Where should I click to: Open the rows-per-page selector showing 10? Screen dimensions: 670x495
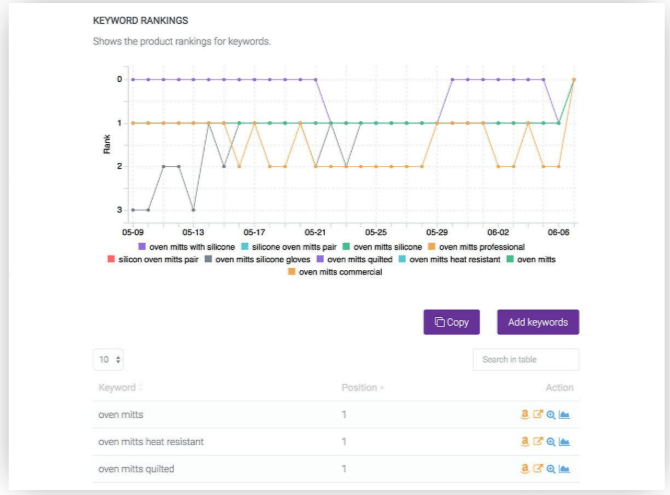(x=109, y=359)
